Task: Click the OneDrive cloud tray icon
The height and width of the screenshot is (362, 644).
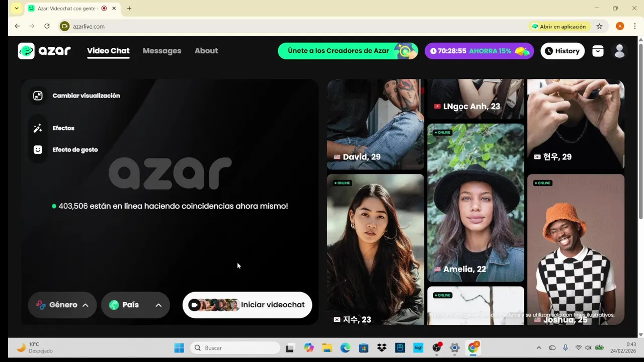Action: pos(552,348)
